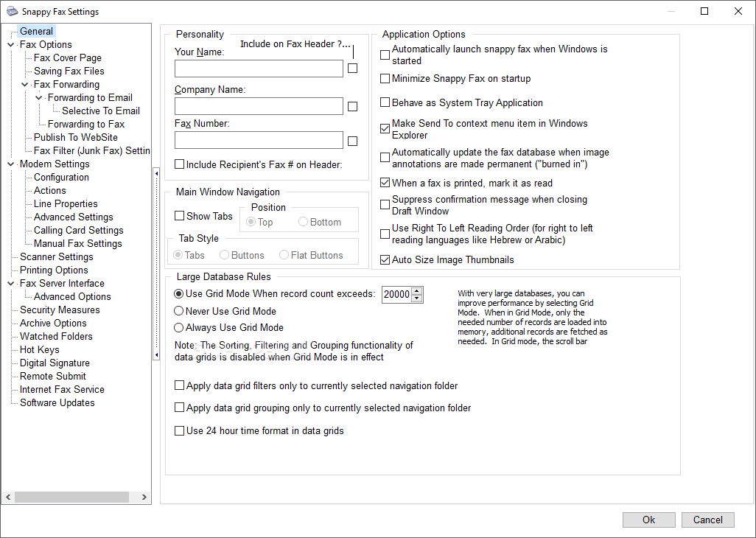This screenshot has width=756, height=538.
Task: Open Archive Options settings
Action: 53,323
